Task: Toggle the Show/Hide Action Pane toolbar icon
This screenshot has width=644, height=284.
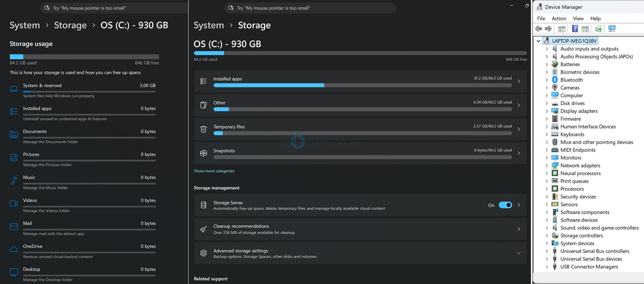Action: [x=585, y=28]
